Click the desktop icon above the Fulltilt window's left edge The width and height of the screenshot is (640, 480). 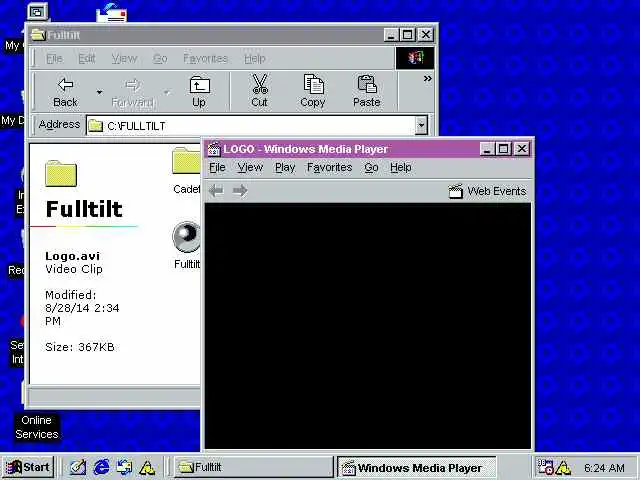coord(38,11)
